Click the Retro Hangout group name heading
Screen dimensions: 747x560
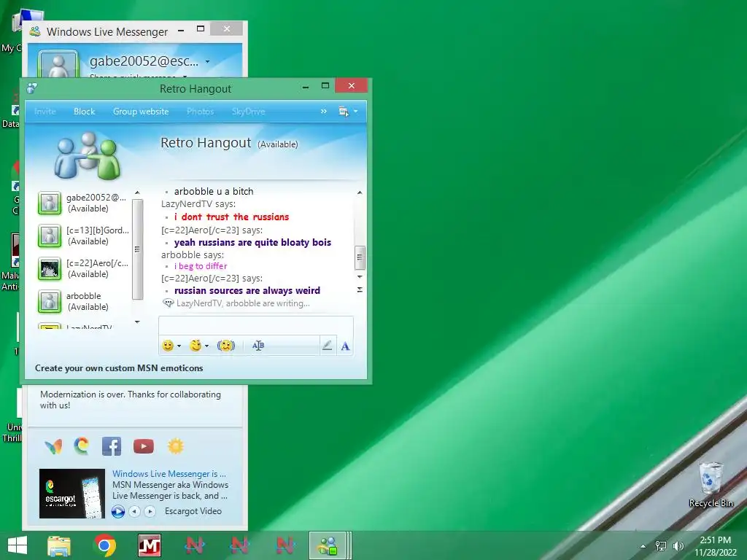pos(206,143)
